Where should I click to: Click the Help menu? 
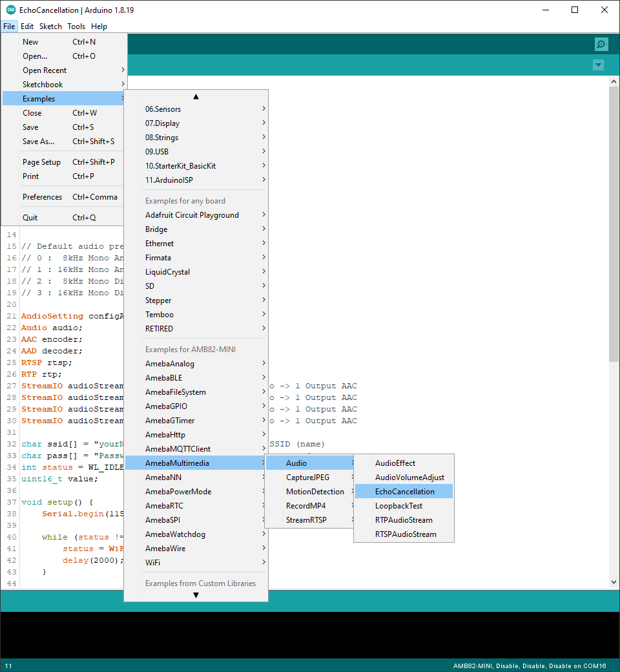99,26
